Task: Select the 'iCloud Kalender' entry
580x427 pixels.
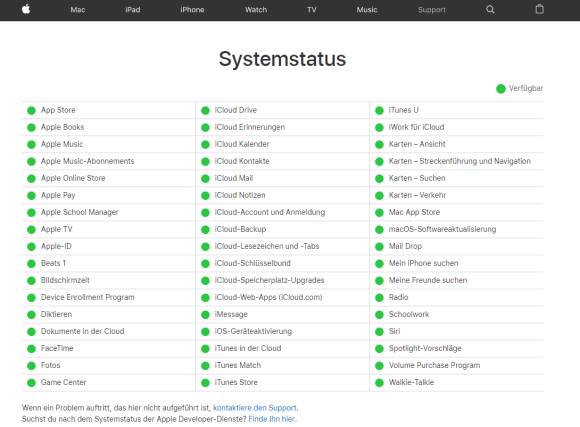Action: coord(242,144)
